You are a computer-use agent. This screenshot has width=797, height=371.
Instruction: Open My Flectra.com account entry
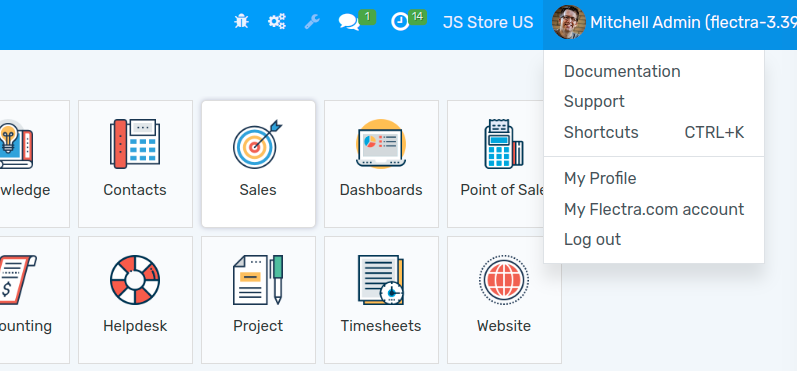(654, 209)
